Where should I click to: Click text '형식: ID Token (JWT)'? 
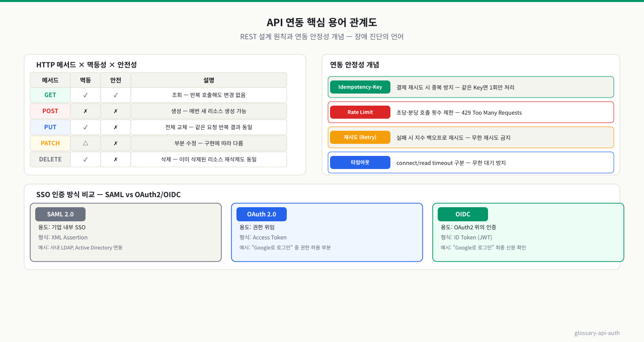coord(466,237)
